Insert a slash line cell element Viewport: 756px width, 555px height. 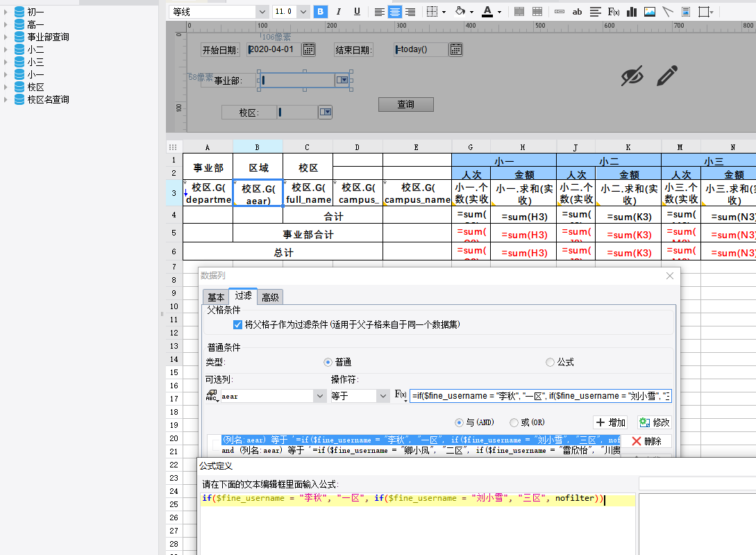[x=668, y=12]
